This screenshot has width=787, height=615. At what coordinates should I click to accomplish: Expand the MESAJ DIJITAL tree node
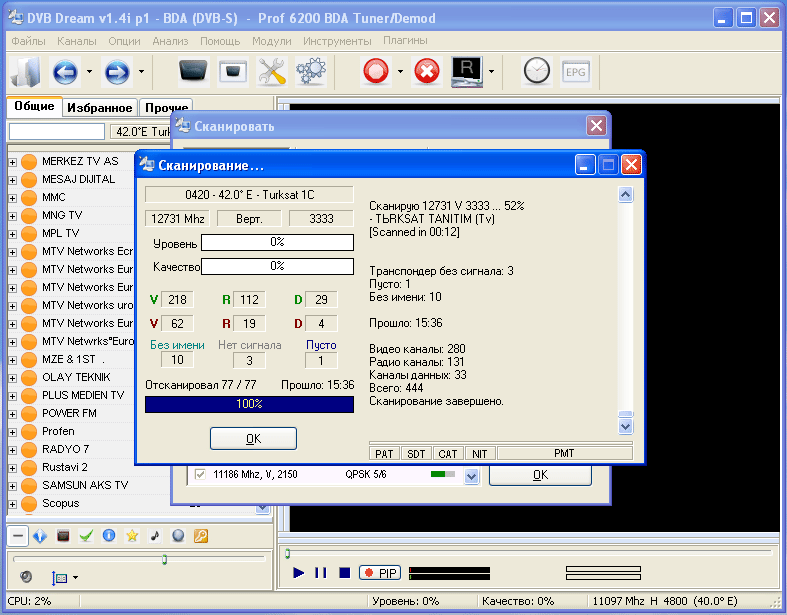click(13, 180)
